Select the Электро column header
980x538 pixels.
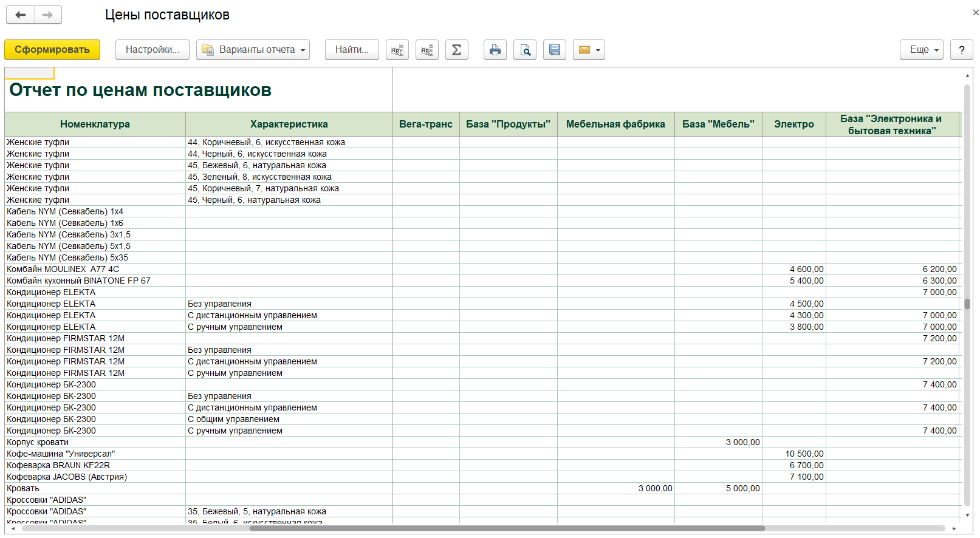click(x=794, y=124)
